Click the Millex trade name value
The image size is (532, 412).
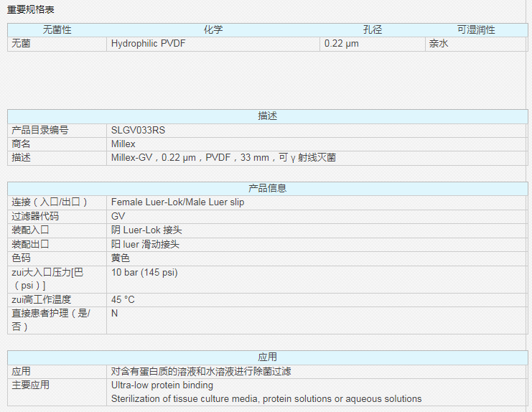[x=123, y=144]
